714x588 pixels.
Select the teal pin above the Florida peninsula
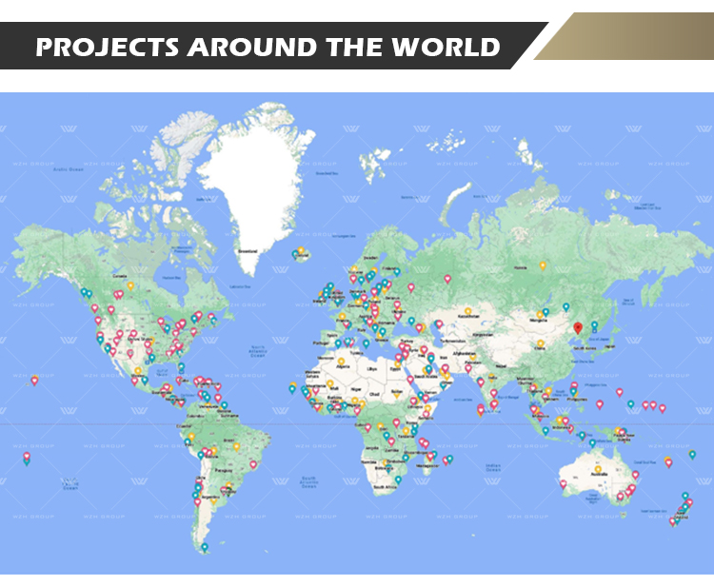coord(181,366)
